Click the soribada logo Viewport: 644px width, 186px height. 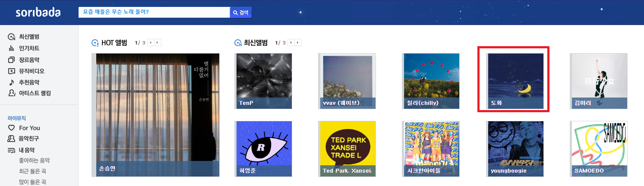(x=38, y=12)
